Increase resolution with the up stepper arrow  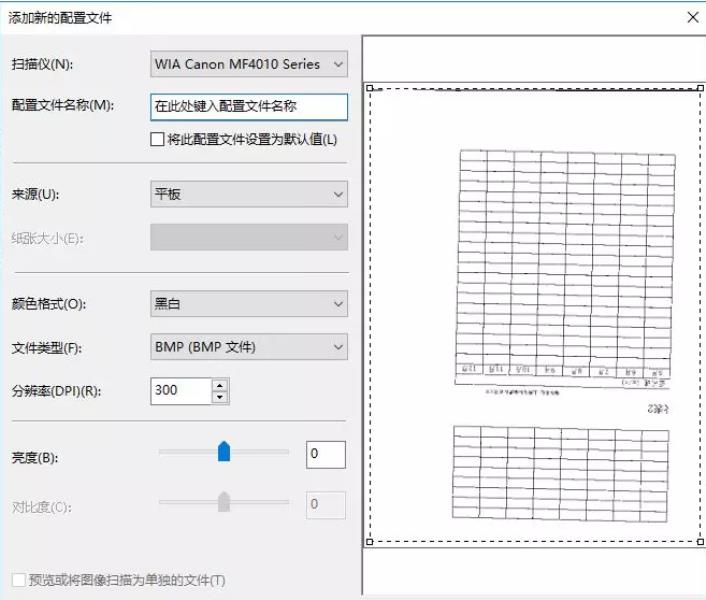[220, 385]
